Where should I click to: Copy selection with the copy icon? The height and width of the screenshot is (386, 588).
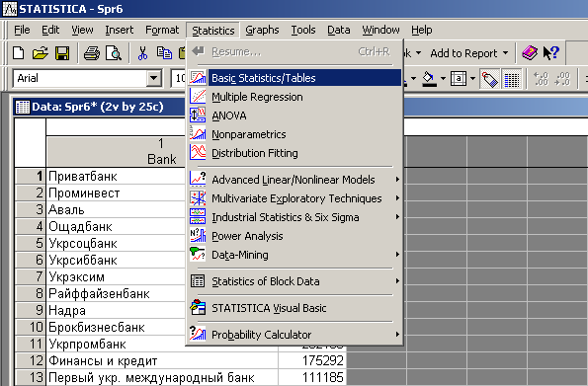(x=164, y=53)
